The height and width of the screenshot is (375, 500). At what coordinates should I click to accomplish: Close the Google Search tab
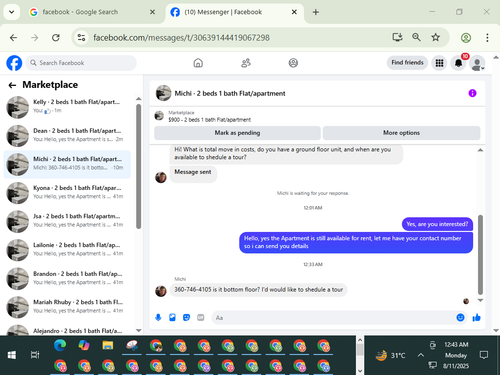click(x=152, y=12)
